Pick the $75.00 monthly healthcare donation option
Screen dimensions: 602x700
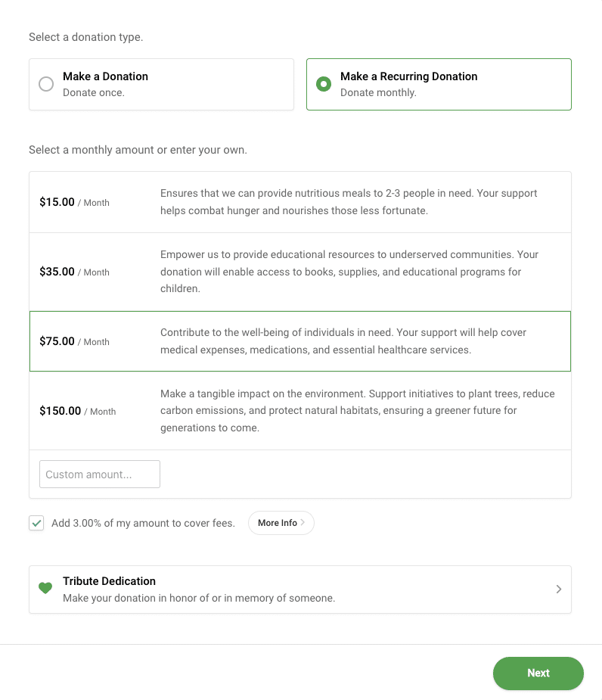click(x=300, y=340)
